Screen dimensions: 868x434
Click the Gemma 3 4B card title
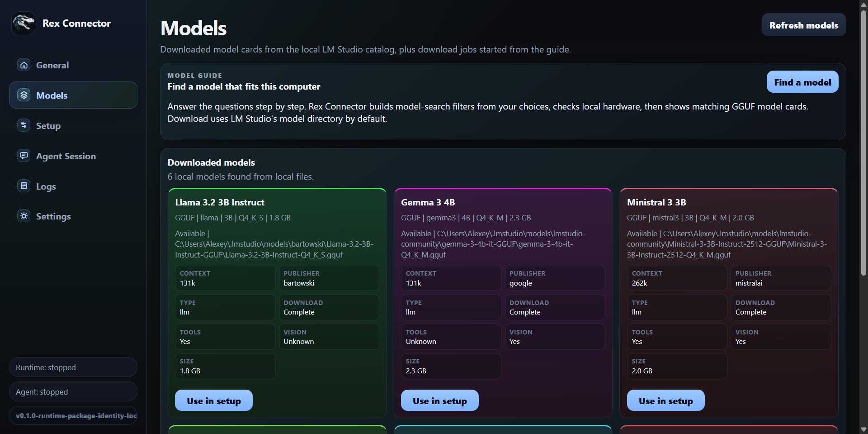coord(428,202)
